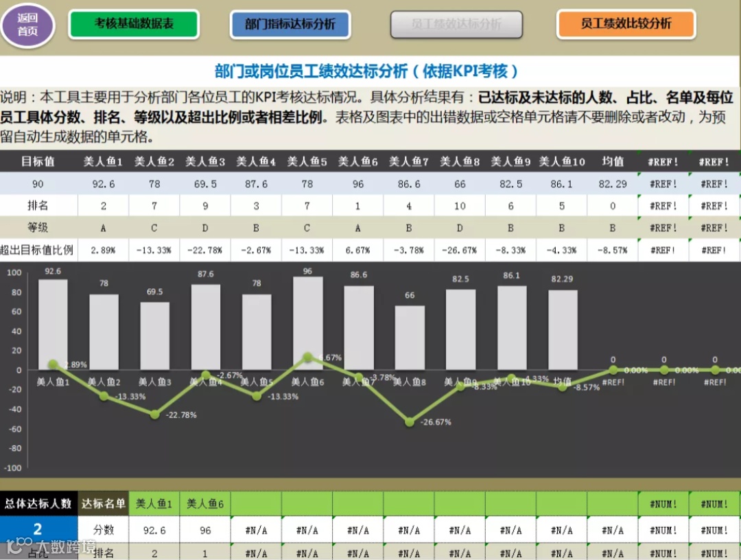Viewport: 741px width, 560px height.
Task: Click the 超出目标值比例 row label
Action: click(x=37, y=250)
